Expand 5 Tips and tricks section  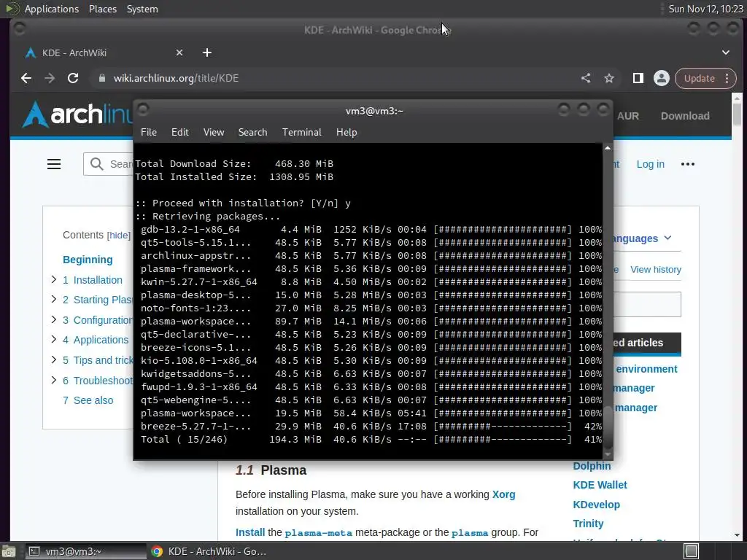54,359
